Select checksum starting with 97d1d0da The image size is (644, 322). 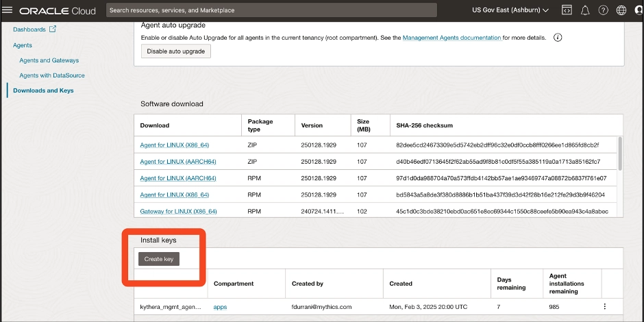pos(501,178)
